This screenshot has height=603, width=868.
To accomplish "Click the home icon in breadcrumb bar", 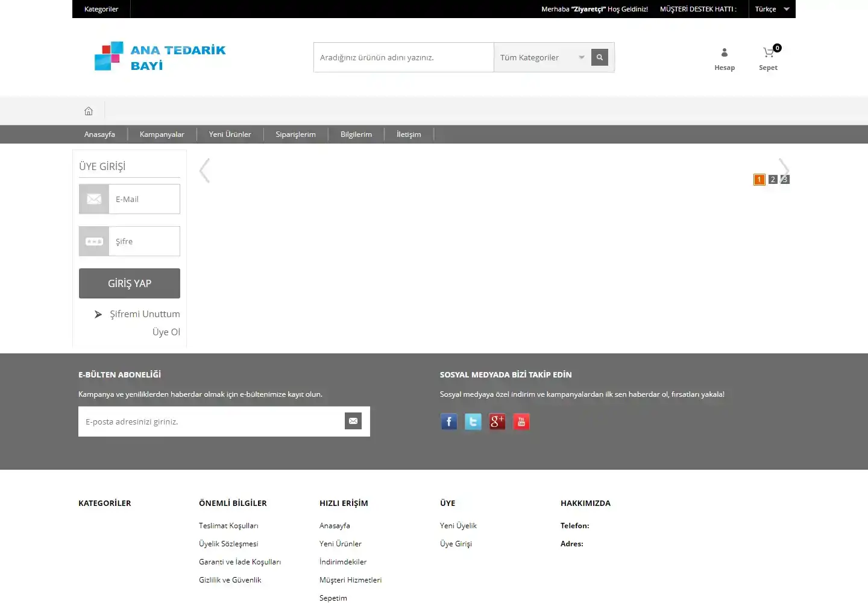I will pos(89,111).
